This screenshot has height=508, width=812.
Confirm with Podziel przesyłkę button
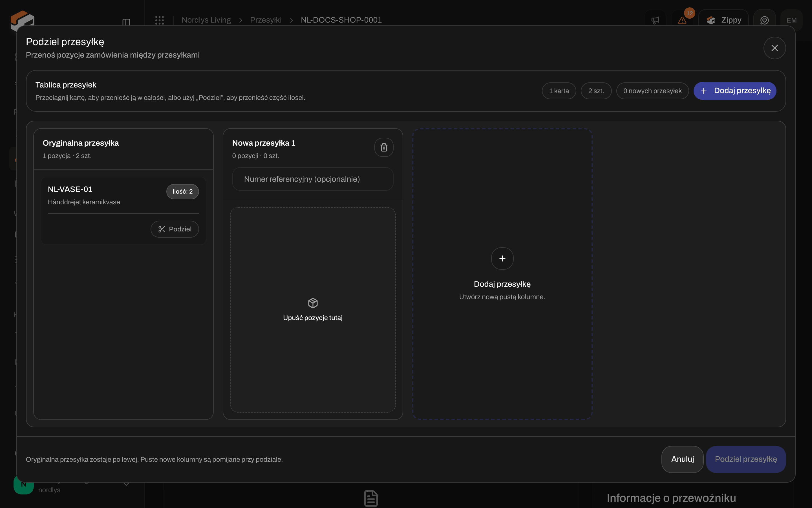tap(745, 459)
